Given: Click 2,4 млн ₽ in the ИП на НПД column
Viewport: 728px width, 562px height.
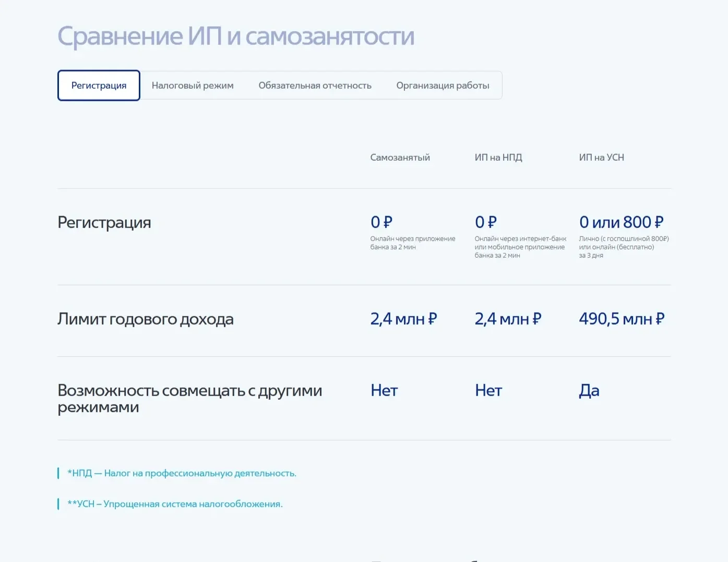Looking at the screenshot, I should [508, 319].
